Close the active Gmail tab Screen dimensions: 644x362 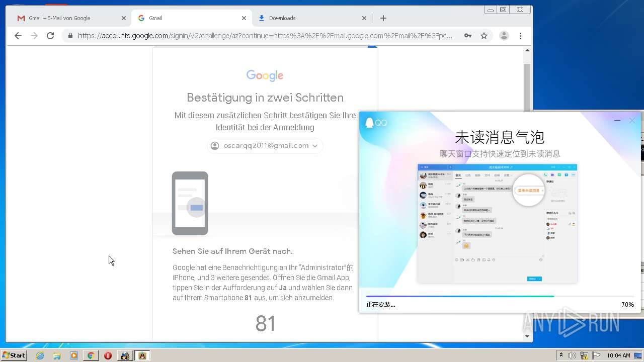244,18
